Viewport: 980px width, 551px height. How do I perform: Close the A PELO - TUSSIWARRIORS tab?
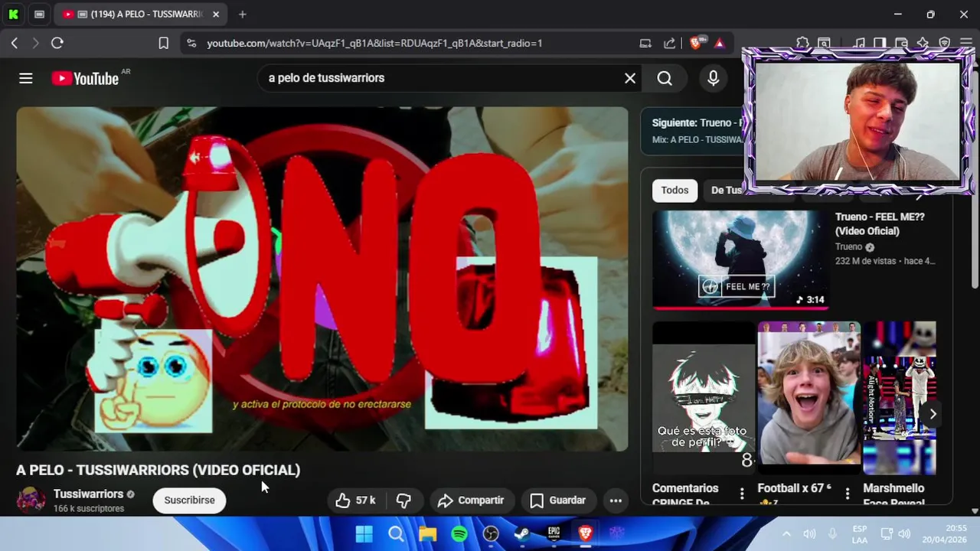216,14
